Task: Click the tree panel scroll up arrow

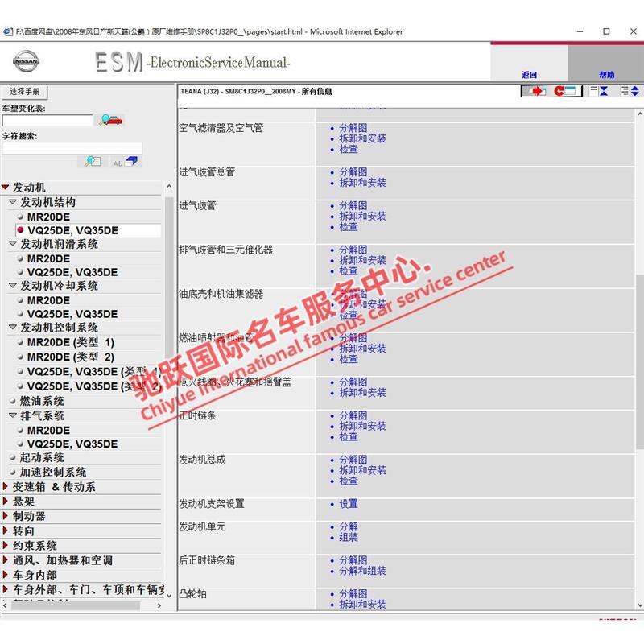Action: coord(169,187)
